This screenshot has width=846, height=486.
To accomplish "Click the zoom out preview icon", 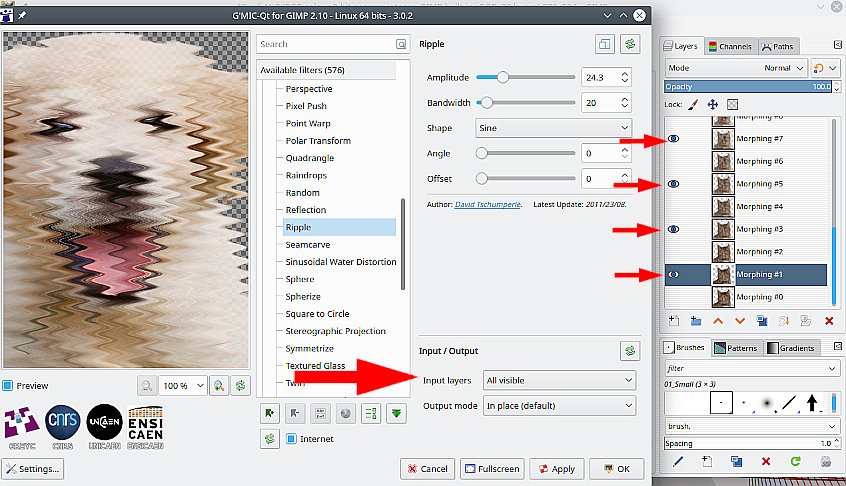I will [x=146, y=386].
